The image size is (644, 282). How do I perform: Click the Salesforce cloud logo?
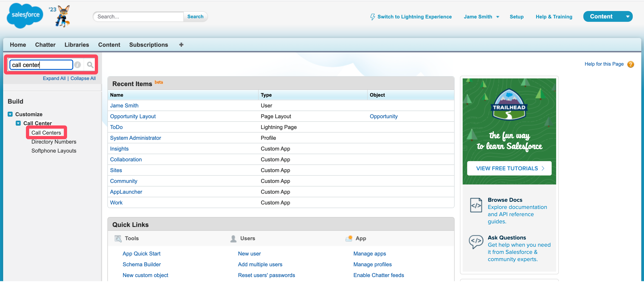[x=25, y=15]
